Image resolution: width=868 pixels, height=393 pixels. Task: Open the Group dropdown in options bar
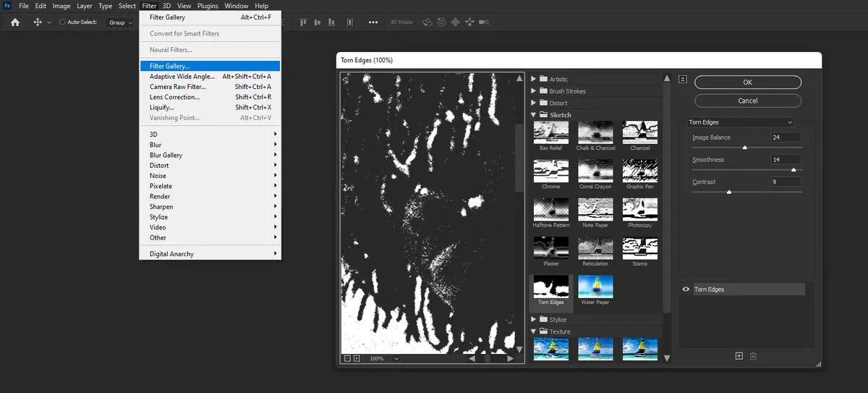point(120,22)
